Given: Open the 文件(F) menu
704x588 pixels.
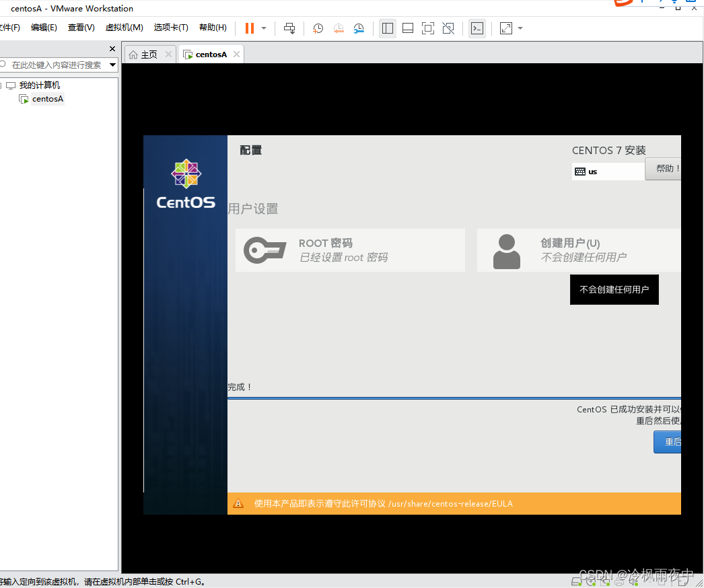Looking at the screenshot, I should (10, 28).
